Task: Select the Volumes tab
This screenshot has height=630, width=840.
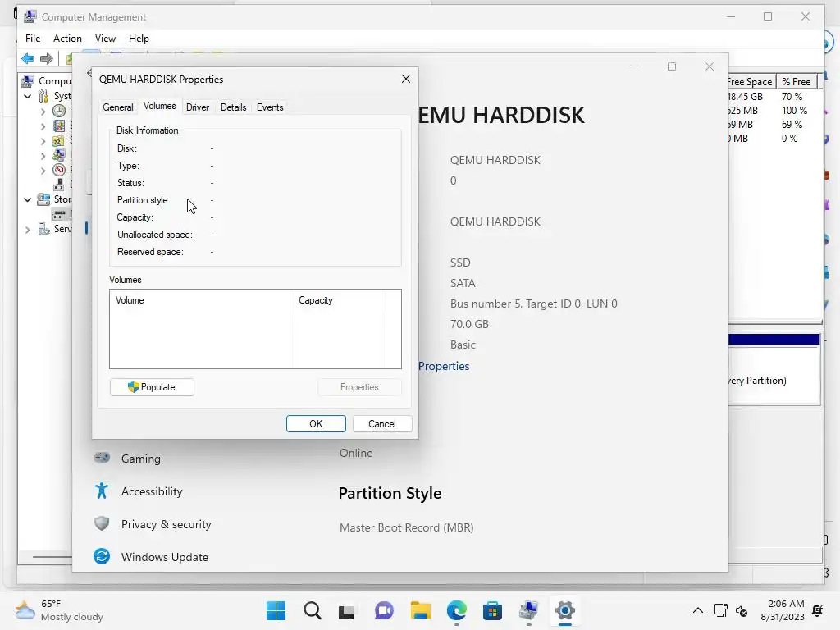Action: tap(160, 106)
